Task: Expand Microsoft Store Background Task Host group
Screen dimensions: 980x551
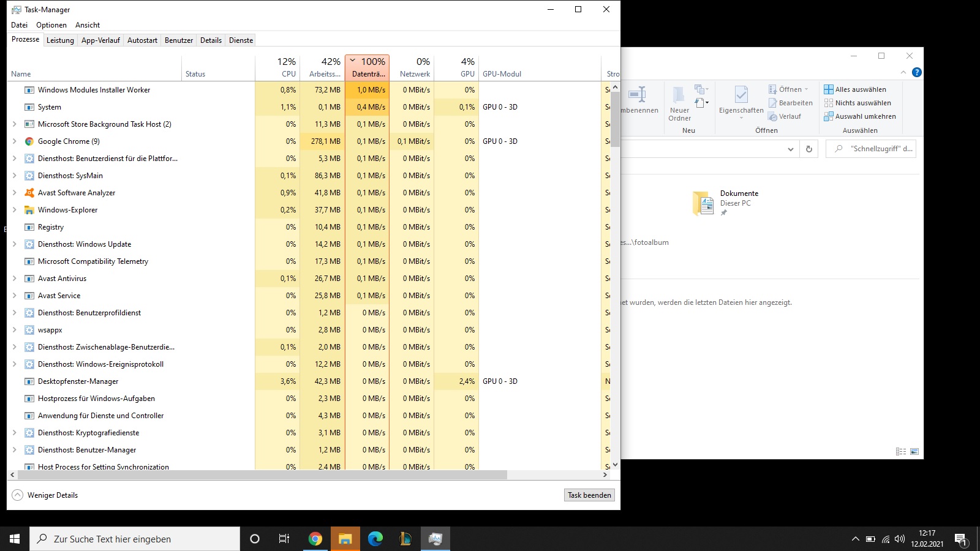Action: coord(15,124)
